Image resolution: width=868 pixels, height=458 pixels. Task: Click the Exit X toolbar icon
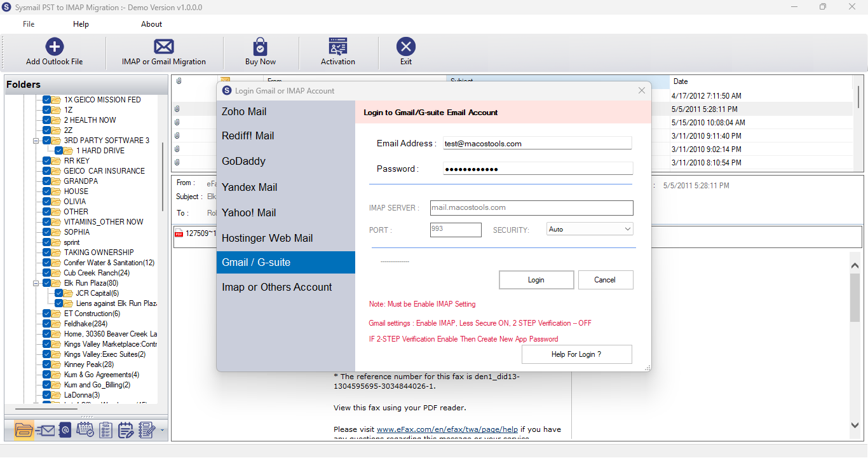pyautogui.click(x=405, y=46)
